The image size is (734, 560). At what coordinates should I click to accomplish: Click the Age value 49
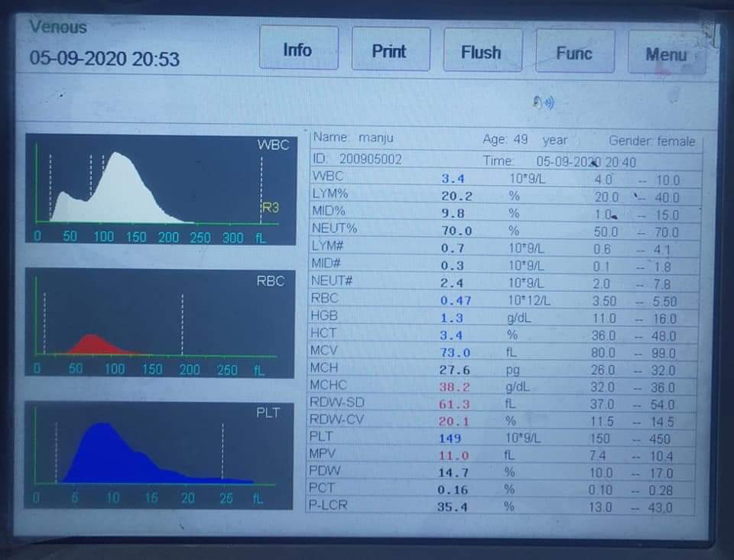[x=521, y=139]
